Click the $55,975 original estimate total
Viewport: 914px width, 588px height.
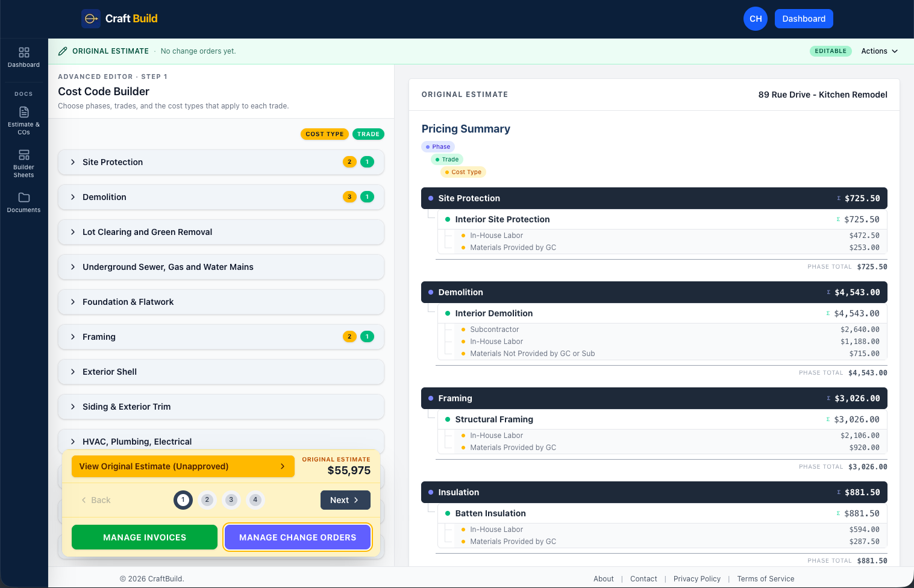[349, 471]
